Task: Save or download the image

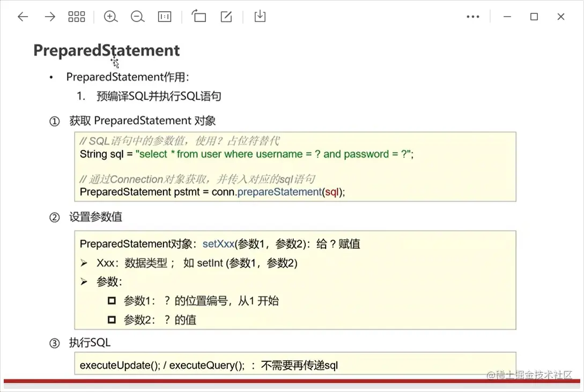Action: [260, 17]
